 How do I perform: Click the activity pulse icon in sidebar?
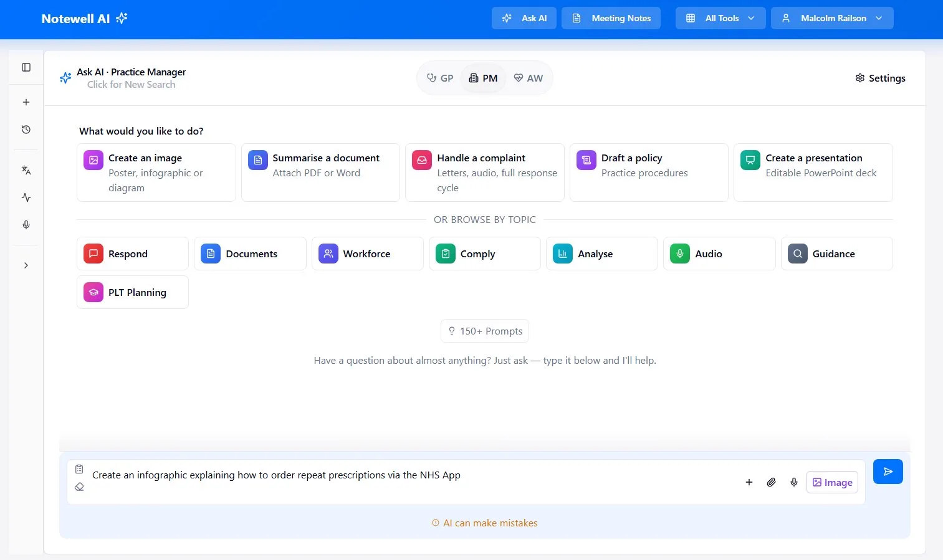pyautogui.click(x=26, y=197)
